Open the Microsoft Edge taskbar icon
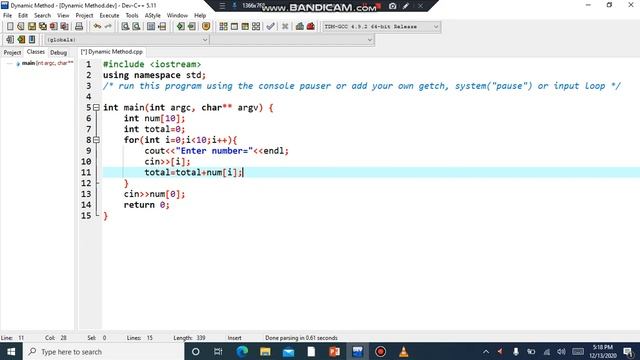Screen dimensions: 640x360 coord(242,351)
